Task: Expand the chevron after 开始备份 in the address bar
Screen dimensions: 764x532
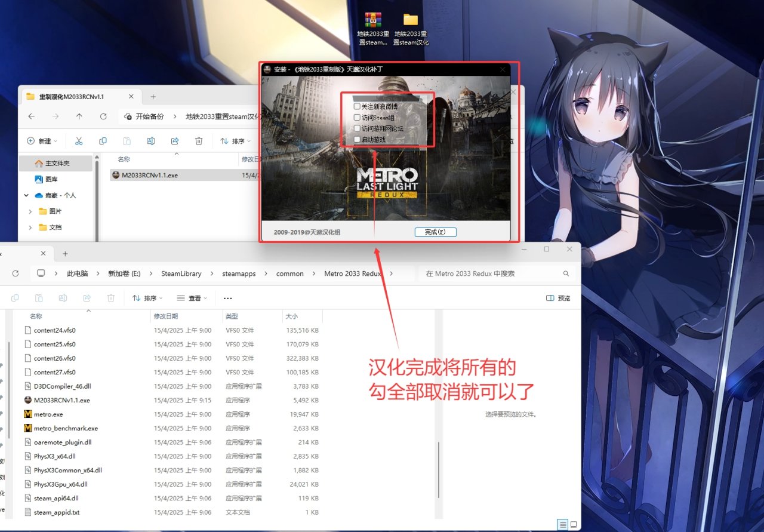Action: point(175,116)
